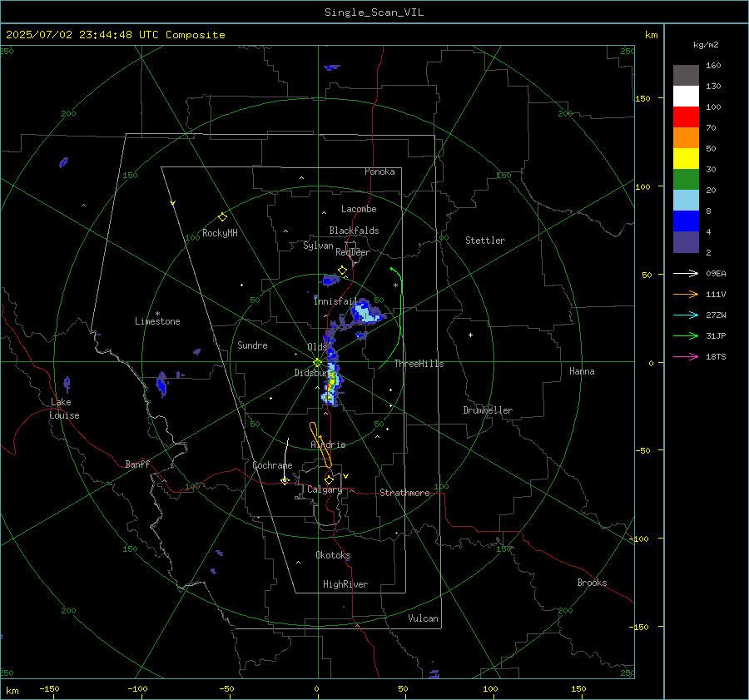Click the kg/m2 units label
The width and height of the screenshot is (749, 700).
(706, 45)
